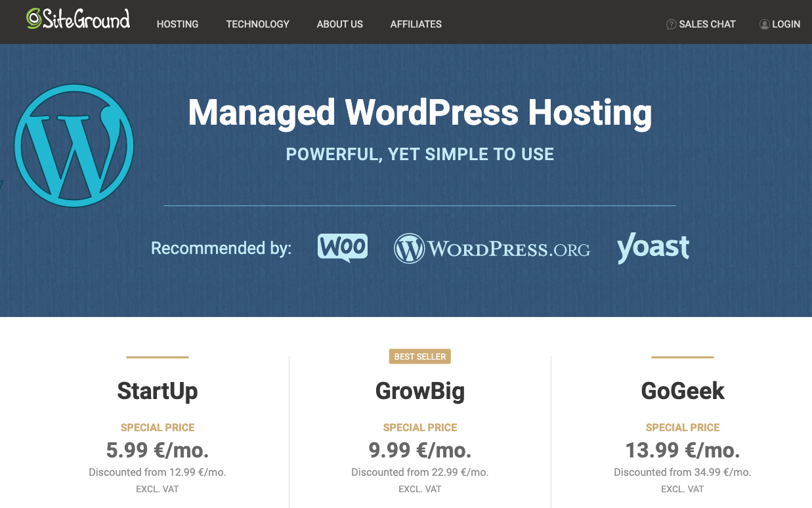
Task: Click the Woo recommendation logo
Action: pyautogui.click(x=341, y=247)
